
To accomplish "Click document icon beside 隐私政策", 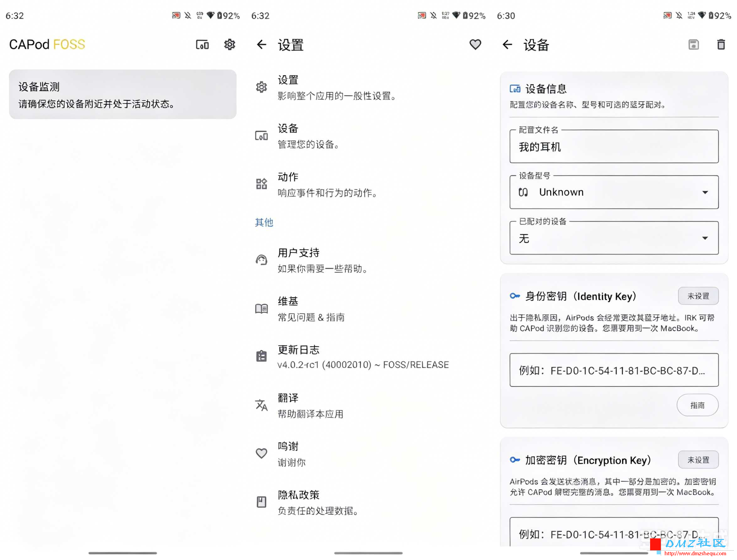I will tap(261, 502).
